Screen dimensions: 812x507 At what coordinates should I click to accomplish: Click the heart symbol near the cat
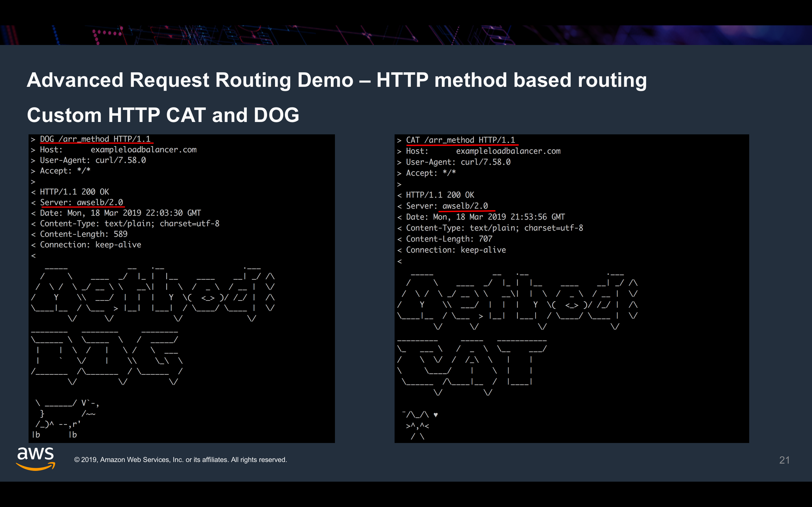435,415
